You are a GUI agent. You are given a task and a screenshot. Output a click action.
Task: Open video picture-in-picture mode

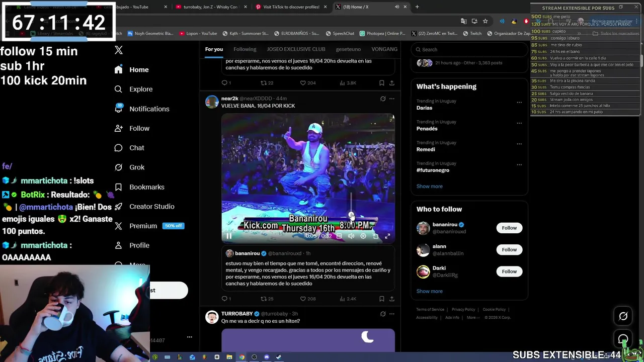375,236
